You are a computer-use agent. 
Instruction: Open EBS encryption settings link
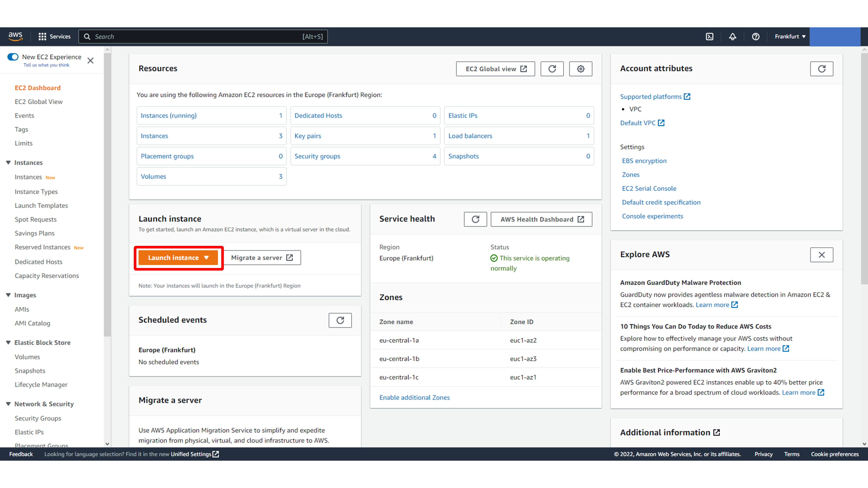pyautogui.click(x=644, y=161)
